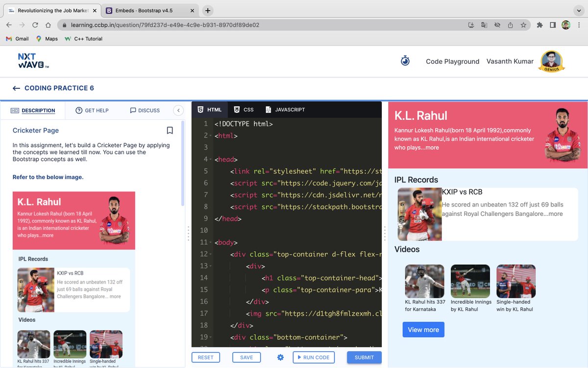Image resolution: width=588 pixels, height=368 pixels.
Task: Click the Vasanth Kumar username
Action: point(510,61)
